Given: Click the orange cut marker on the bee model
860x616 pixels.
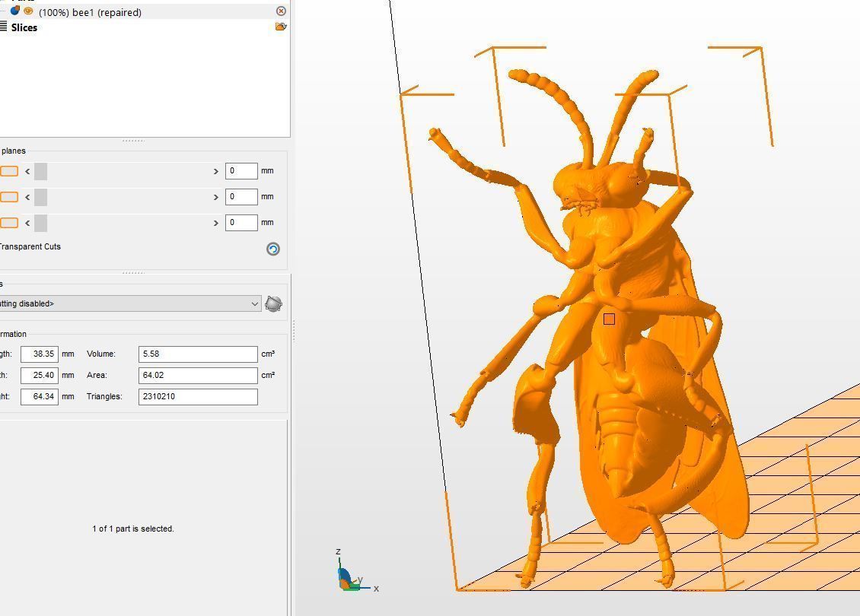Looking at the screenshot, I should click(x=609, y=319).
